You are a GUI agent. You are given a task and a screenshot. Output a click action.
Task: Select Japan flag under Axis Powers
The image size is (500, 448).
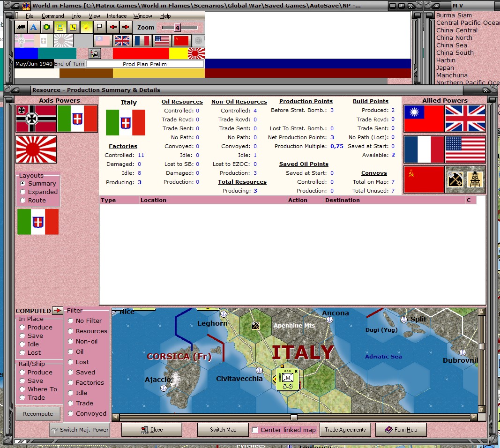[36, 149]
